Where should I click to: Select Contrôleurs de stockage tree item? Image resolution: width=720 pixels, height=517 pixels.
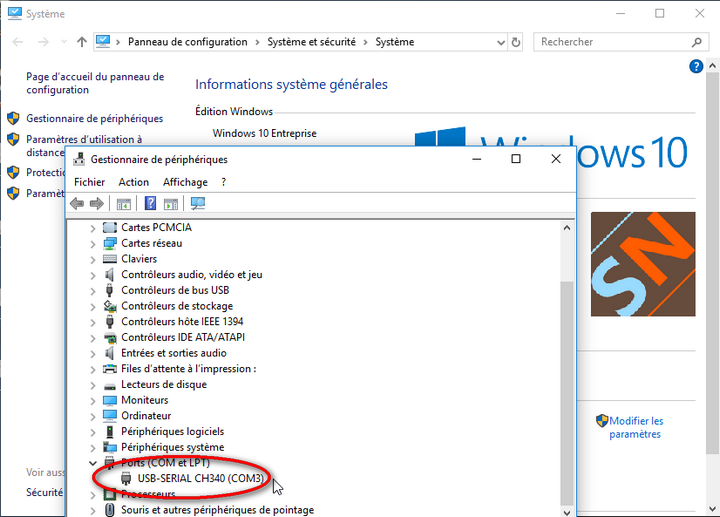point(177,306)
